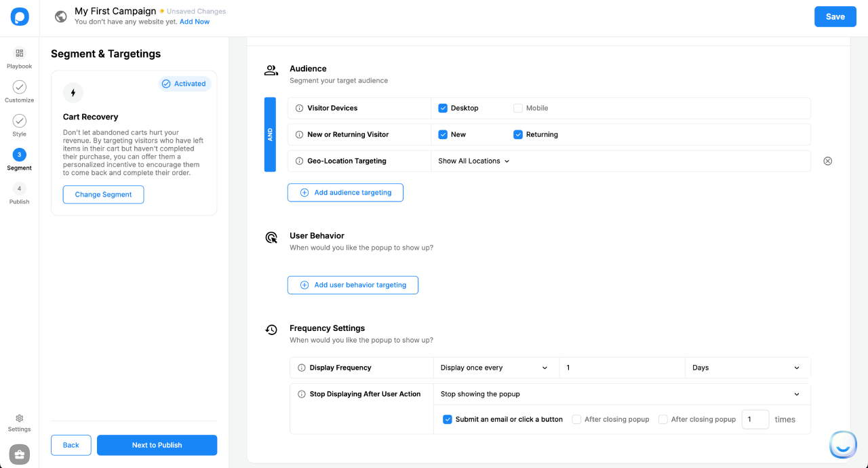Uncheck Submit an email or click a button

pos(448,419)
